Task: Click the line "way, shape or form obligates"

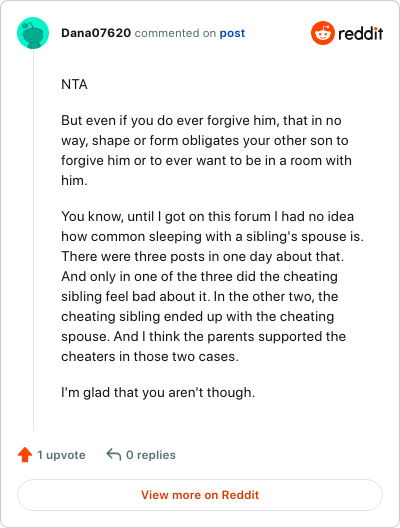Action: pos(205,140)
